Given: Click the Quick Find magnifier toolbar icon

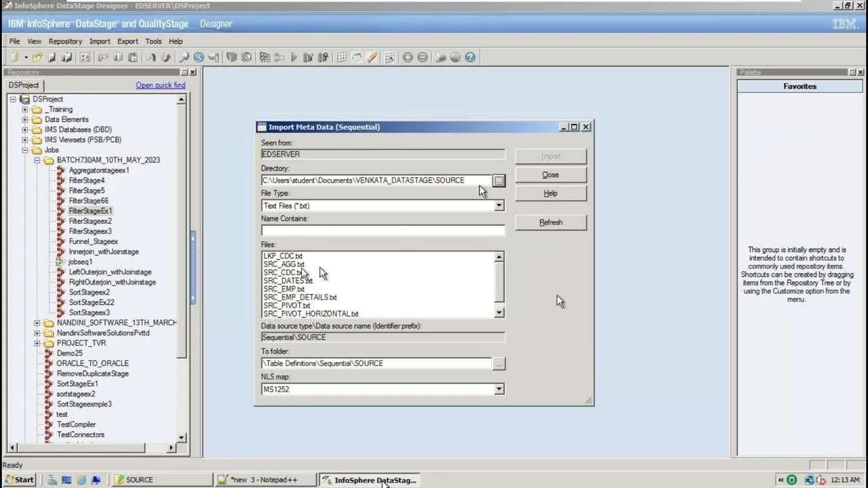Looking at the screenshot, I should coord(184,58).
